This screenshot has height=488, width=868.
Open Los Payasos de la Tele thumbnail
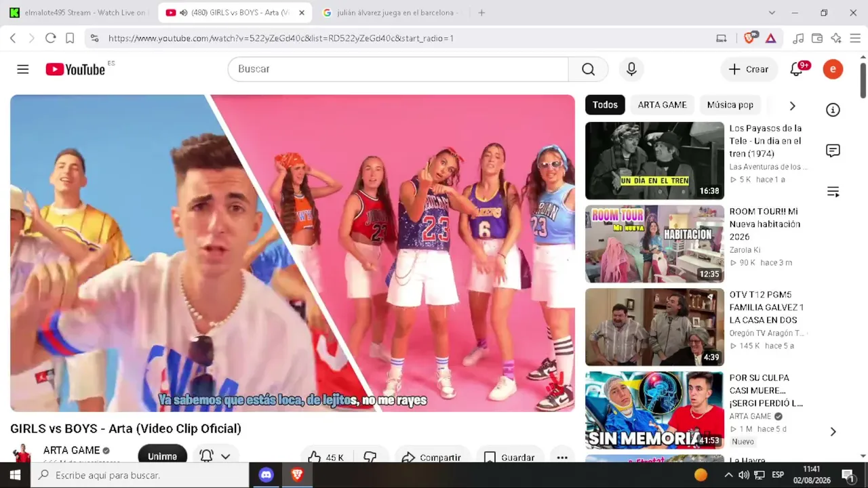[x=654, y=161]
